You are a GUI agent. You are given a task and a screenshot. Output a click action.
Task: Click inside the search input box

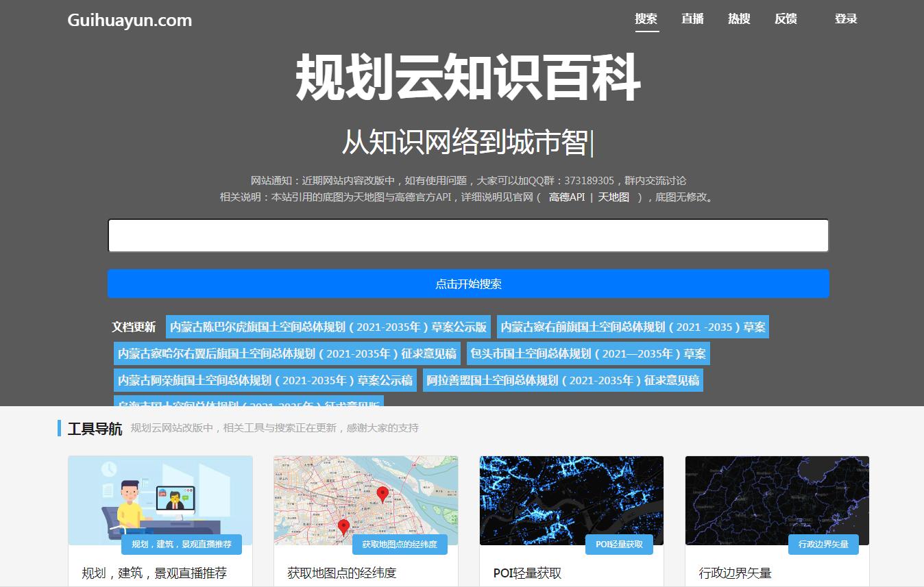[468, 235]
